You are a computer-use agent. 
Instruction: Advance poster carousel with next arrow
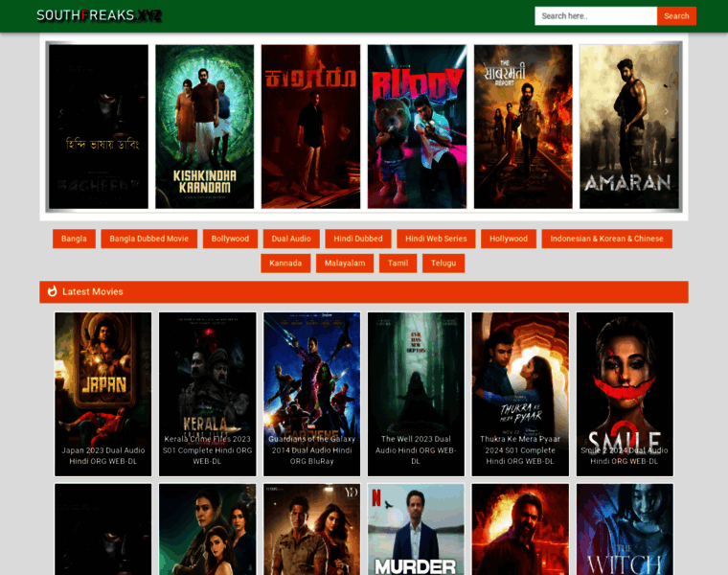point(667,111)
